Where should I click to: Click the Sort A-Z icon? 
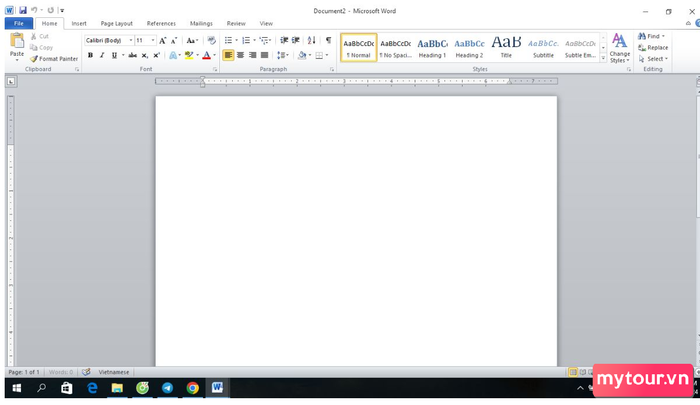[x=312, y=41]
